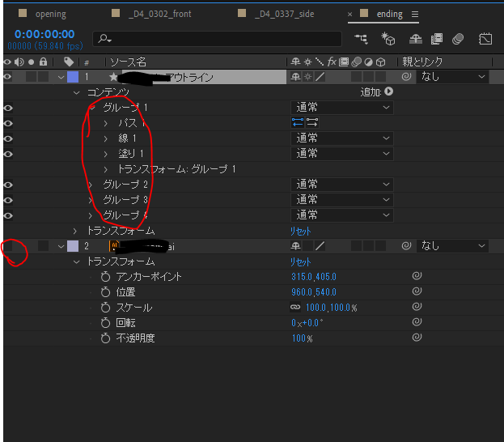The image size is (504, 442).
Task: Open parent dropdown なし on layer 1
Action: [452, 77]
